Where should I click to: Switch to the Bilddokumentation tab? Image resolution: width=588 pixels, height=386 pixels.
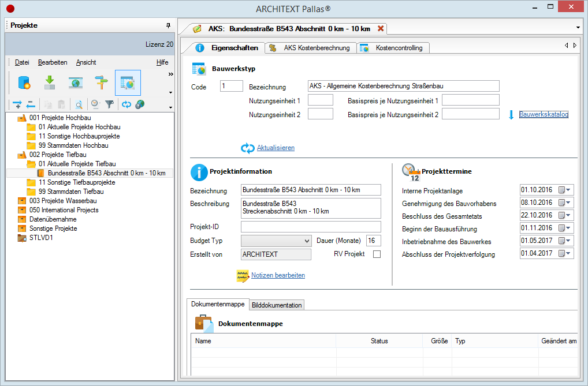point(277,305)
